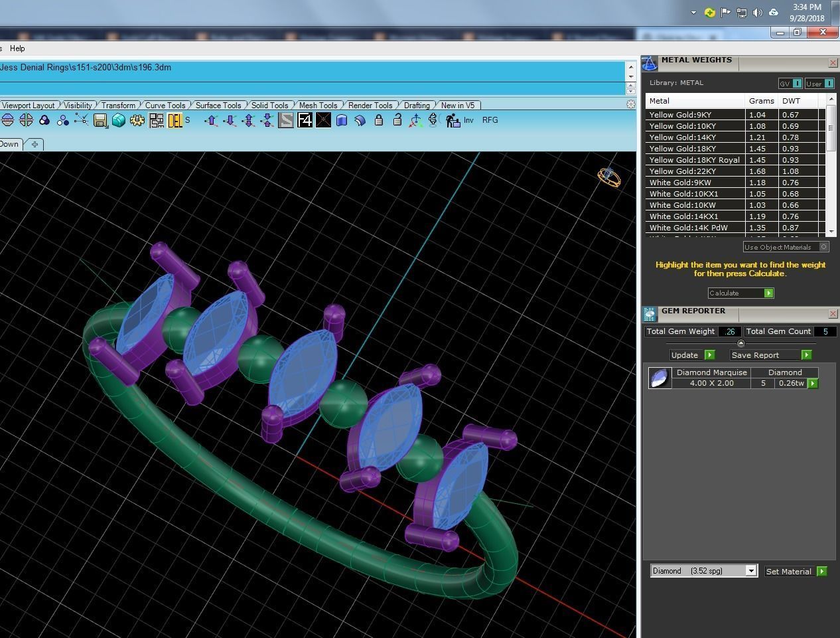This screenshot has height=638, width=840.
Task: Click the closed padlock Lock icon
Action: [x=379, y=120]
